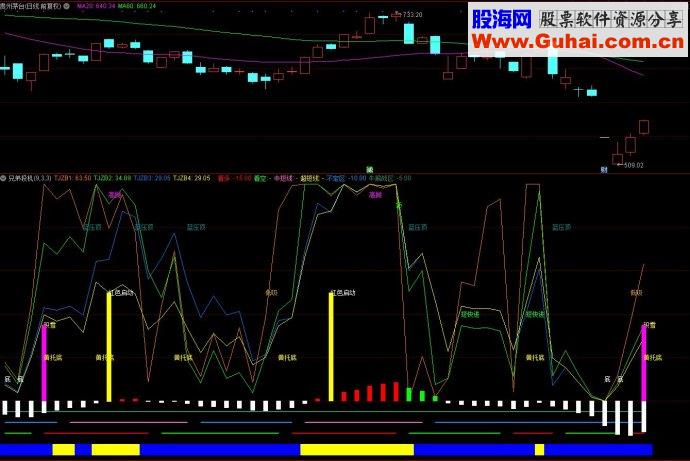Select the most recent candlestick on the chart

644,127
